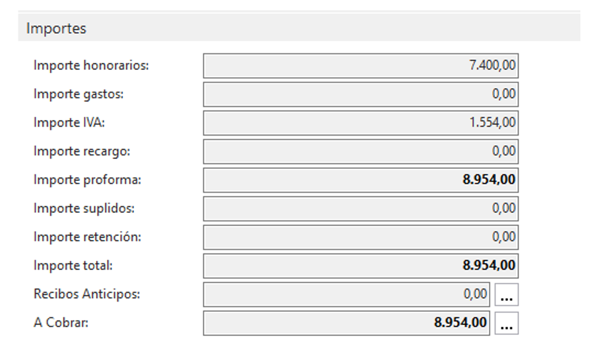Click the Importe retención field
The image size is (589, 364).
point(361,238)
